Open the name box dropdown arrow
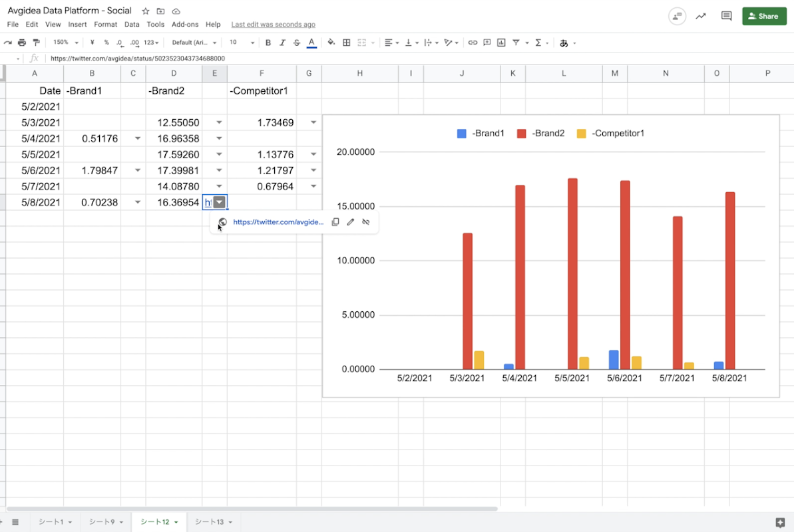This screenshot has width=794, height=532. pyautogui.click(x=18, y=59)
